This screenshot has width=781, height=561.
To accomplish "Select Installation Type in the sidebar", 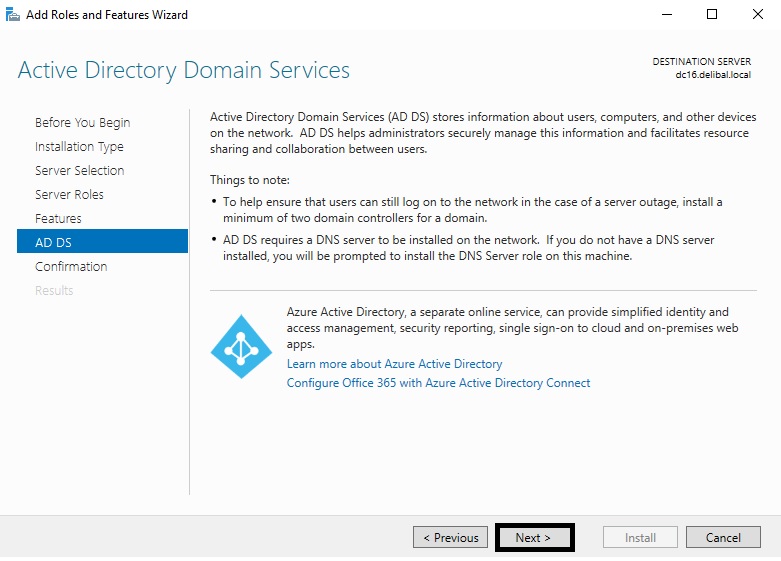I will point(79,146).
